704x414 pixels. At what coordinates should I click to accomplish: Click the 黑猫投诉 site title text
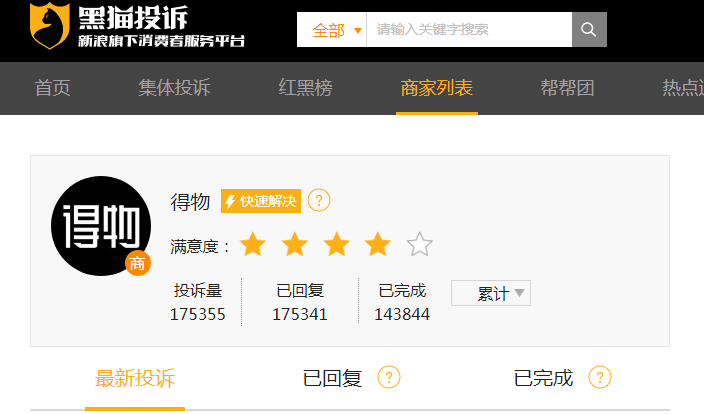click(133, 18)
